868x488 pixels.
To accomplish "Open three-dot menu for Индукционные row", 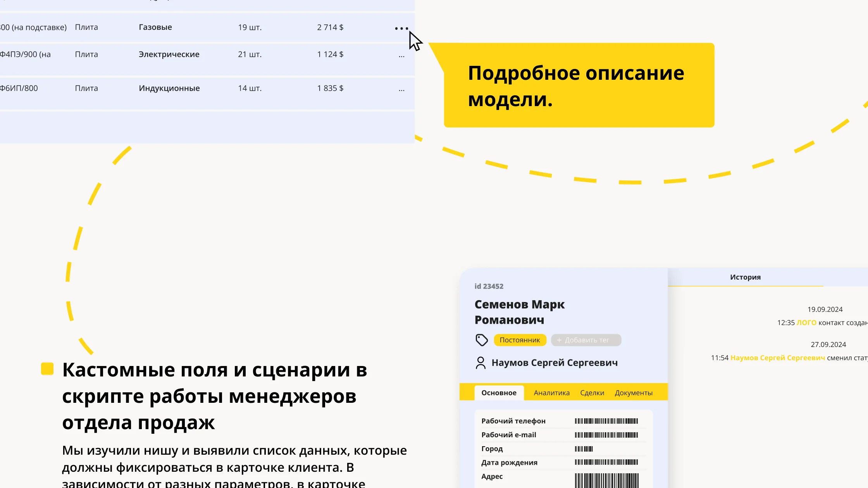I will (x=401, y=89).
